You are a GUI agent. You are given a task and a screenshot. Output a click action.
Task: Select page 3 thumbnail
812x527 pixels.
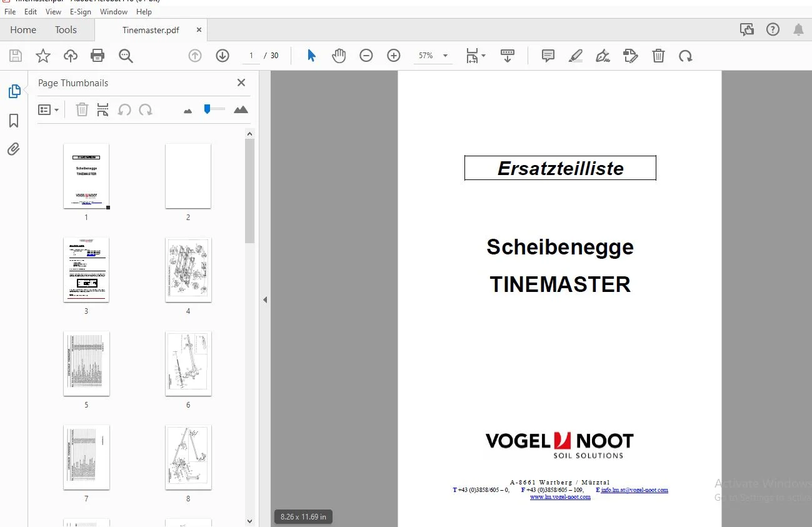coord(86,269)
